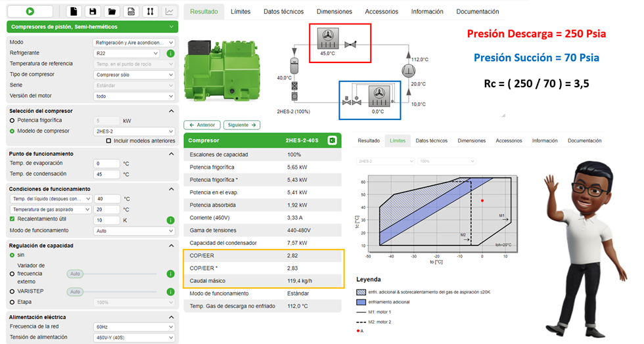
Task: Switch to top Límites tab
Action: 241,12
